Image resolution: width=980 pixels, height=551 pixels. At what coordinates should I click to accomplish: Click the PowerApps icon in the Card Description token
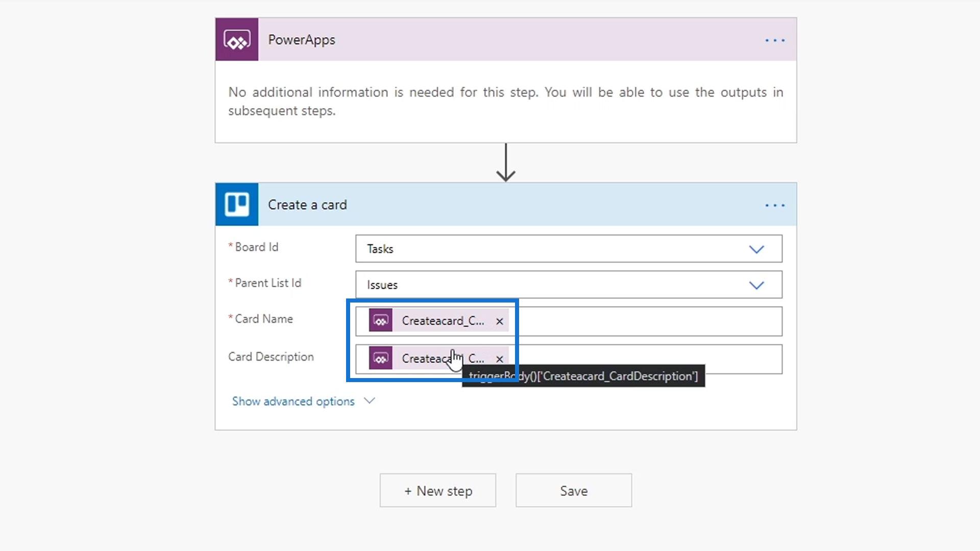(381, 358)
